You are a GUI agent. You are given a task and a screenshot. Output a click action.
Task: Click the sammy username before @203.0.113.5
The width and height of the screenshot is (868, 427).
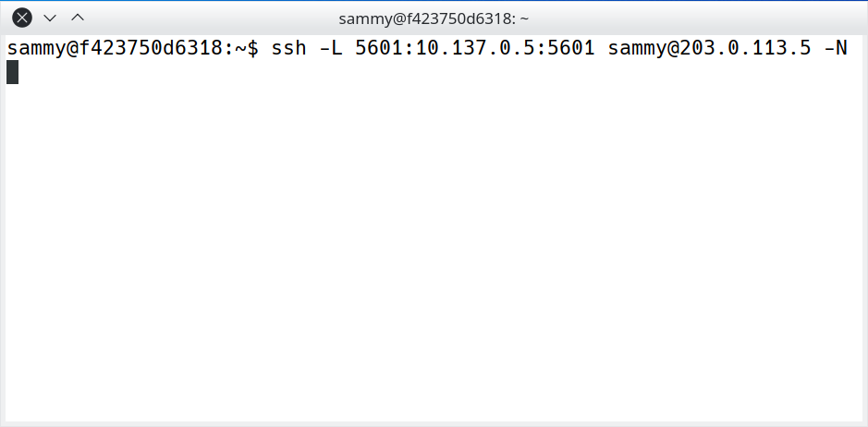[x=637, y=48]
